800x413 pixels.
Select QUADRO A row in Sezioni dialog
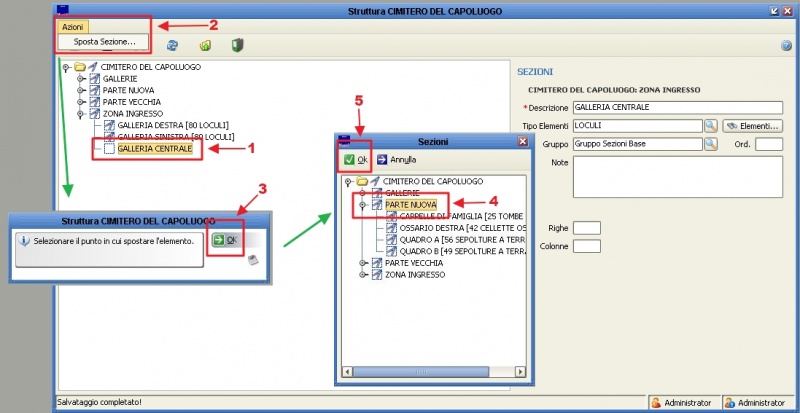point(462,239)
